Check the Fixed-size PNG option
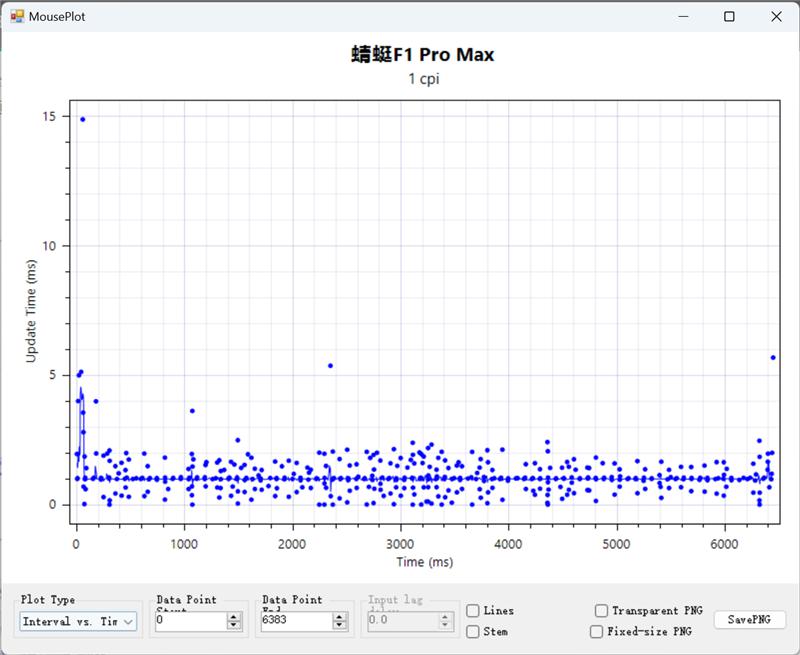The height and width of the screenshot is (655, 800). [597, 631]
